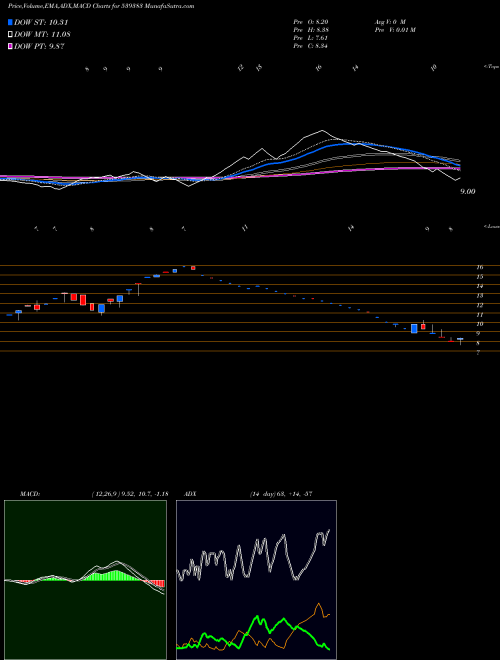Screen dimensions: 500x660
Task: Click the 'Pre C: 8.34' value
Action: (311, 46)
